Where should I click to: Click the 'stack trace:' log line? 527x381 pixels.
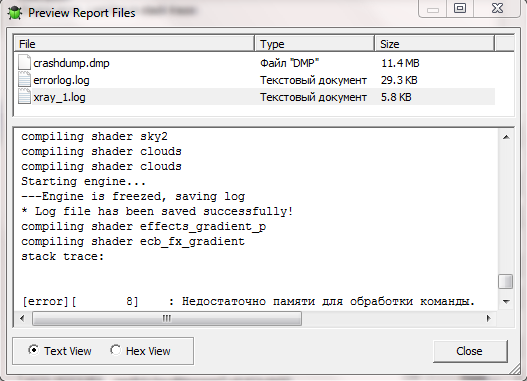click(x=63, y=256)
